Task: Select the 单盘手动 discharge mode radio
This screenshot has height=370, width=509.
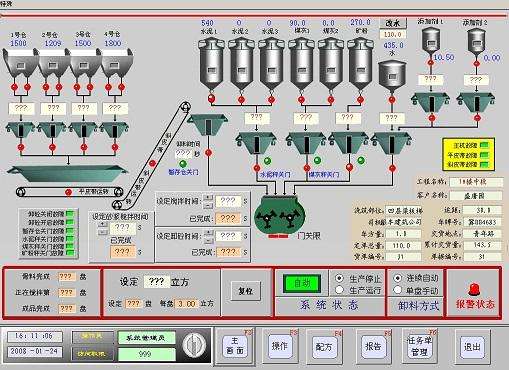Action: [397, 290]
